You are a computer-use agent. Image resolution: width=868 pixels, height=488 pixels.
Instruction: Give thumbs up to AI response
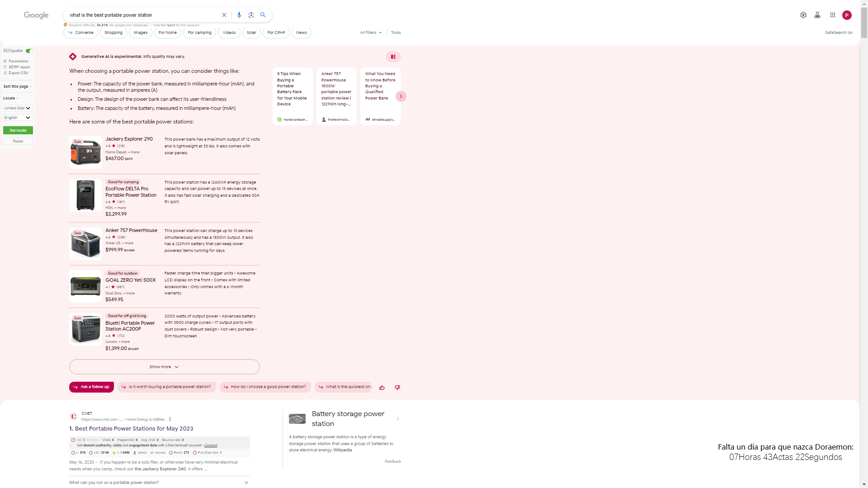382,388
